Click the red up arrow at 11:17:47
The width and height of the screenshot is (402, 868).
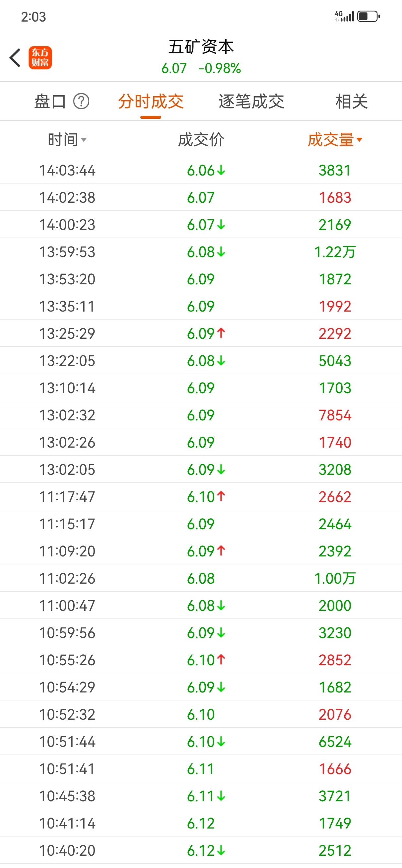(x=221, y=496)
